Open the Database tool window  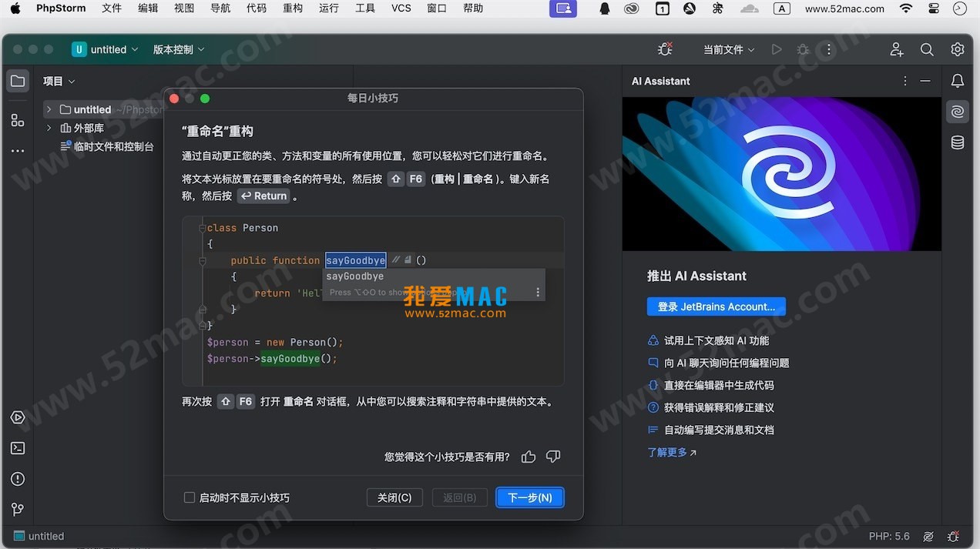[x=958, y=142]
